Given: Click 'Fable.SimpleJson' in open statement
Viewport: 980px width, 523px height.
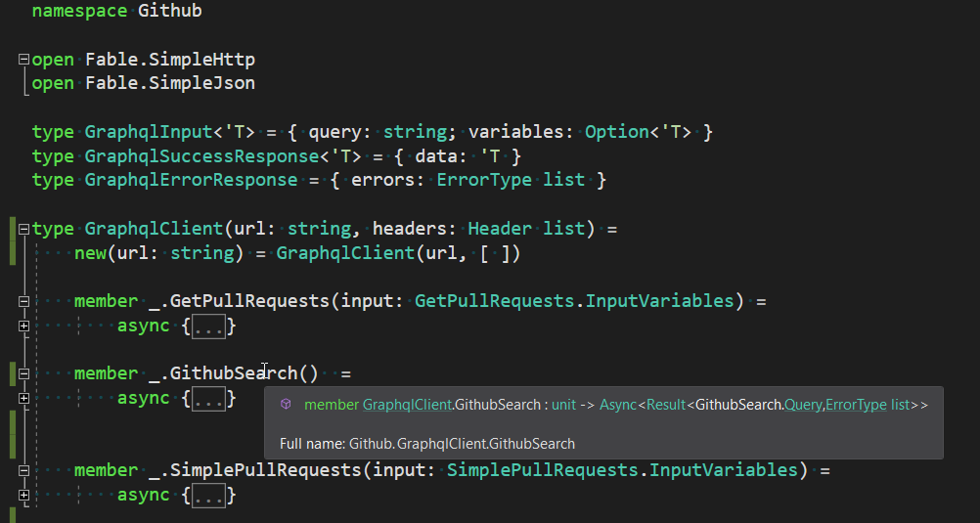Looking at the screenshot, I should click(170, 83).
